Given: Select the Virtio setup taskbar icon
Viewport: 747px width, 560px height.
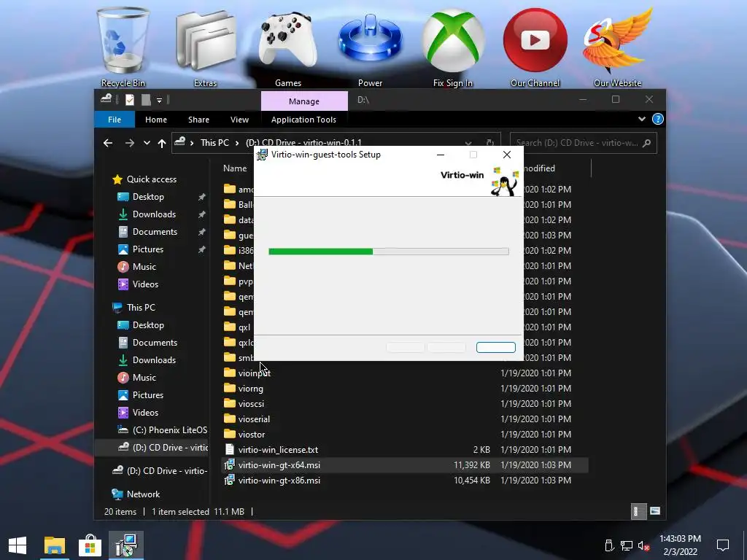Looking at the screenshot, I should 126,545.
